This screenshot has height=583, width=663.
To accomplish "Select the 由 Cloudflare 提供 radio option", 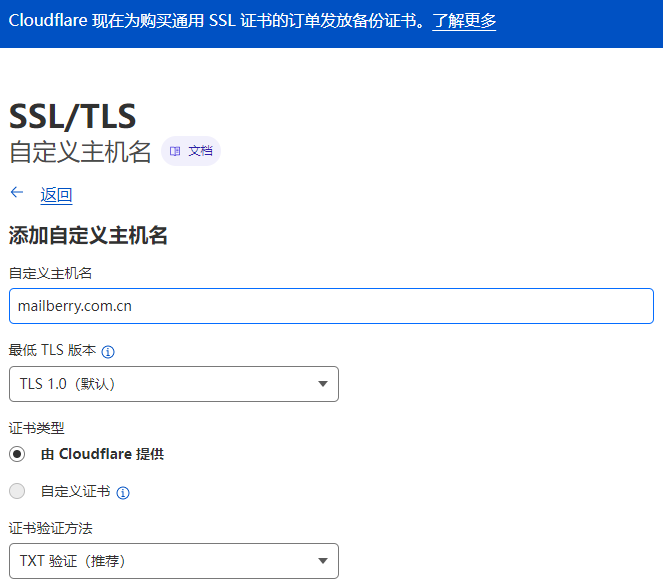I will coord(17,454).
